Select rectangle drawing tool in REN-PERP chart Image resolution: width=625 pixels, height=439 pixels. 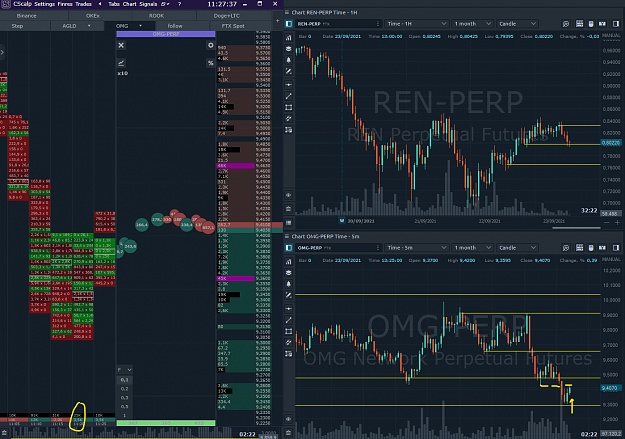[289, 107]
